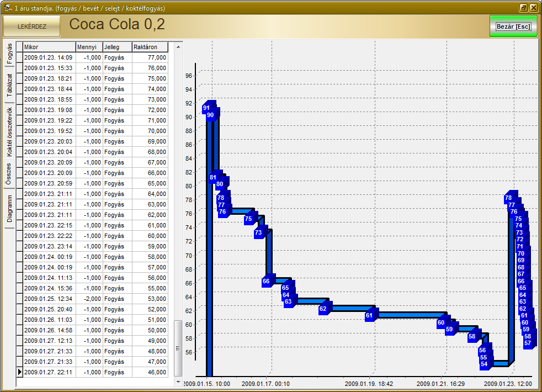Viewport: 542px width, 392px height.
Task: Click cell 2009.01.25. 20:40
Action: (49, 309)
